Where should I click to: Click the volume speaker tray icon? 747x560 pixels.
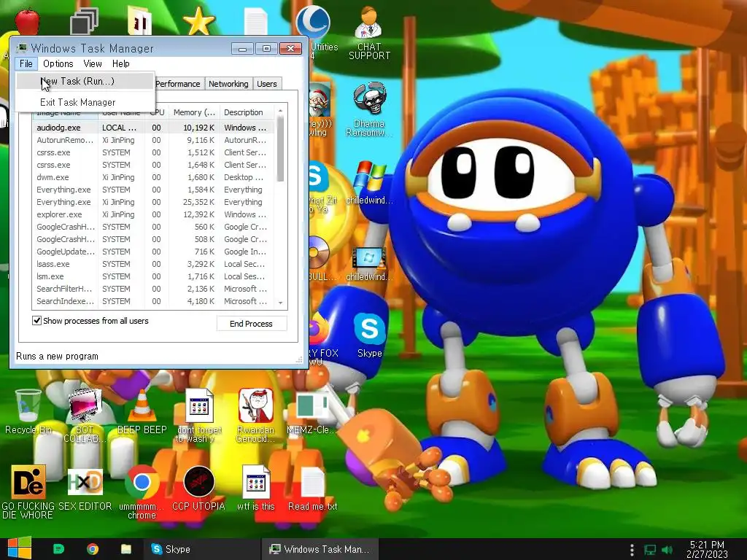[667, 550]
